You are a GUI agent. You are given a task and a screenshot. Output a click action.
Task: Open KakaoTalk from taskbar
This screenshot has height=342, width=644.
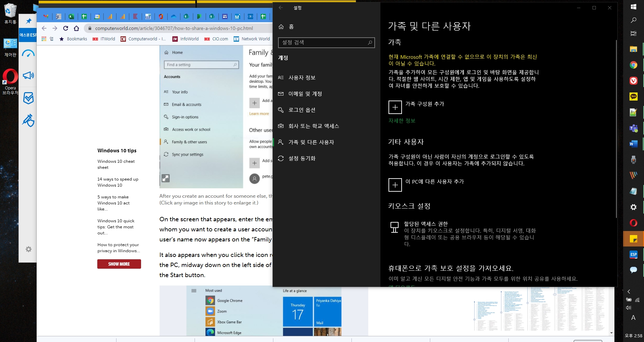[633, 97]
